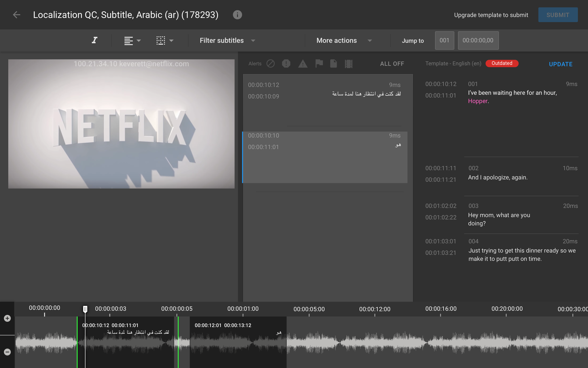This screenshot has width=588, height=368.
Task: Click the 20ms duration of event 003
Action: [x=570, y=206]
